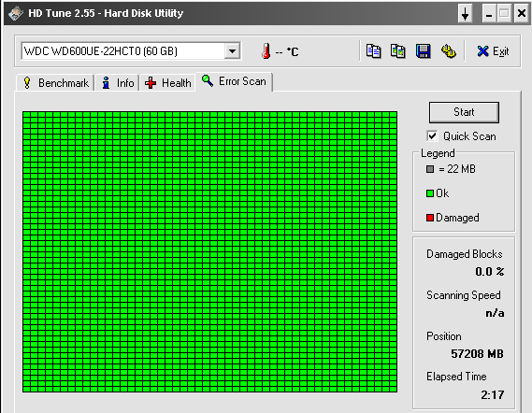
Task: Click the HD Tune title bar app icon
Action: (16, 13)
